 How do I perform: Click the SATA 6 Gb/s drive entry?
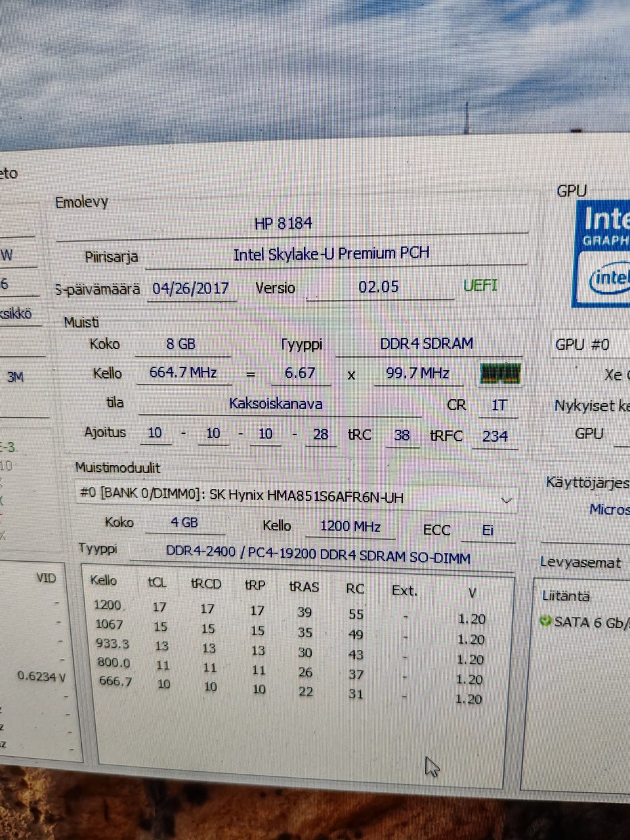tap(585, 621)
